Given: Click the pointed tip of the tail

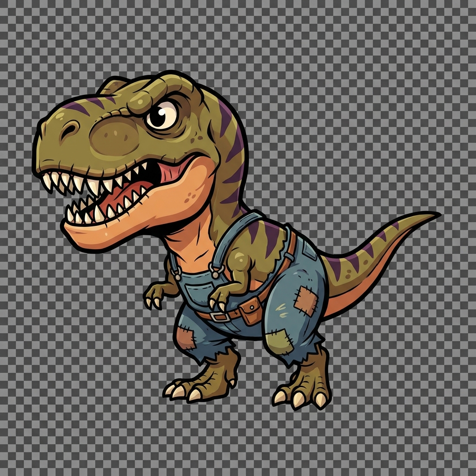Looking at the screenshot, I should tap(435, 214).
